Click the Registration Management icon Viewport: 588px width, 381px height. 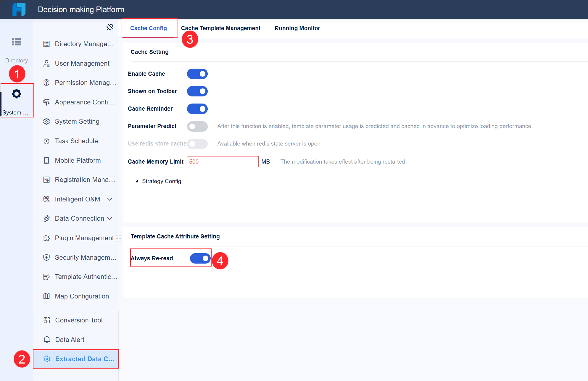pos(46,180)
